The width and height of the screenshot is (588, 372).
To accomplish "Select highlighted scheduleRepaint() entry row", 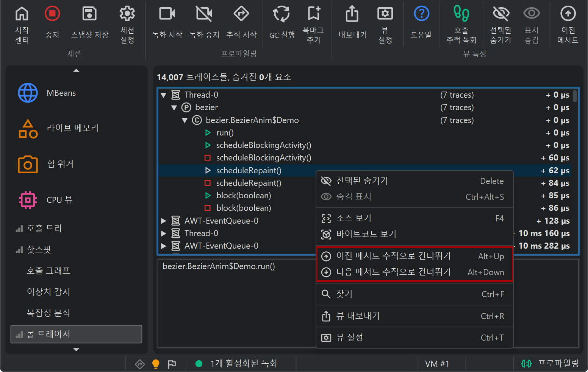I will point(365,171).
